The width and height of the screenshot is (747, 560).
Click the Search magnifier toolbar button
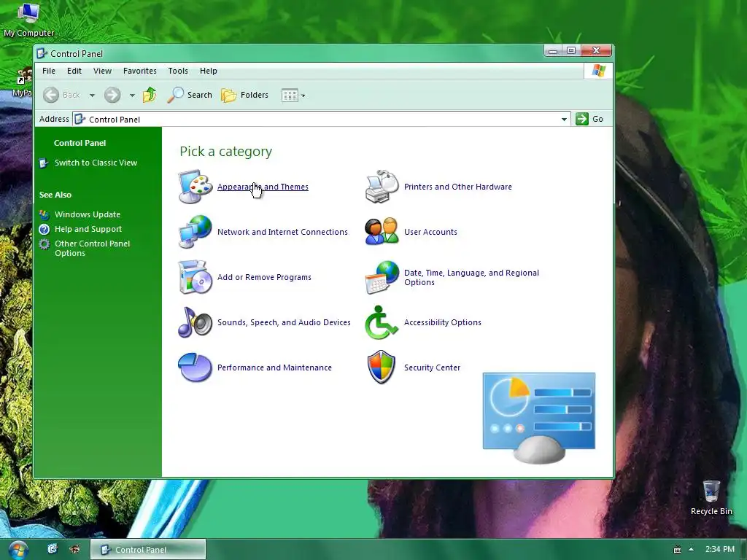tap(190, 95)
